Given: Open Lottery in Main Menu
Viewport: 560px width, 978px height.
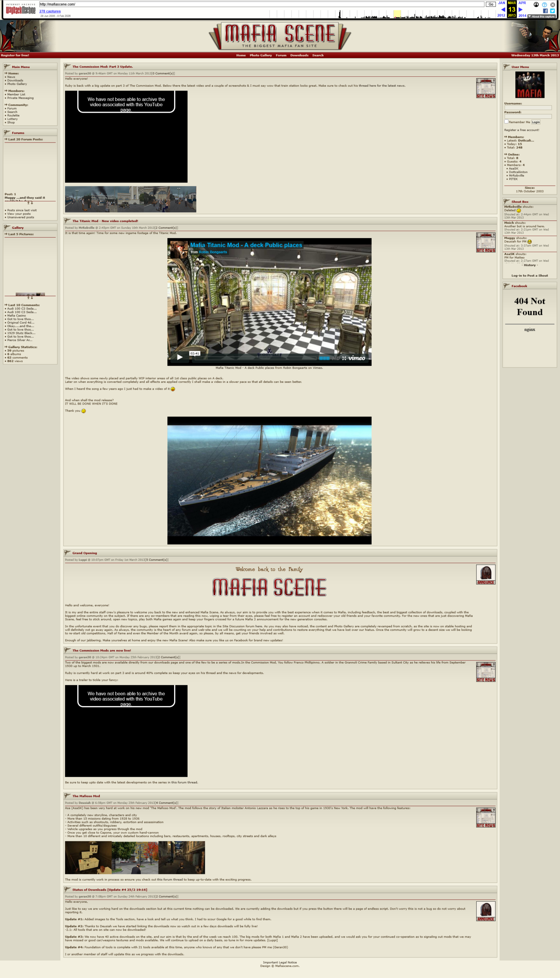Looking at the screenshot, I should (12, 119).
